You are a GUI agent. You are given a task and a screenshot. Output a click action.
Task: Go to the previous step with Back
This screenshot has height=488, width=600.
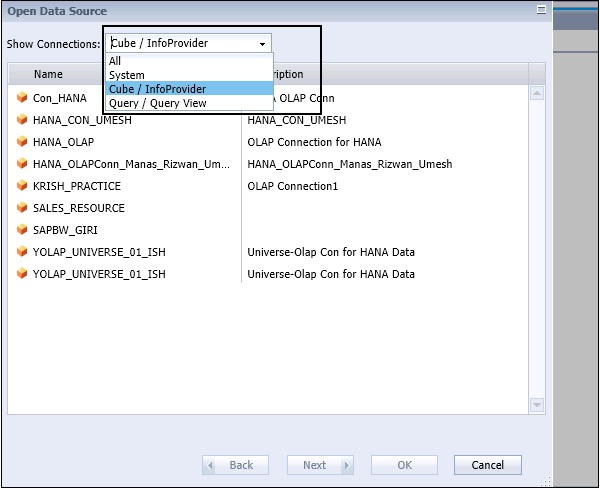(235, 465)
